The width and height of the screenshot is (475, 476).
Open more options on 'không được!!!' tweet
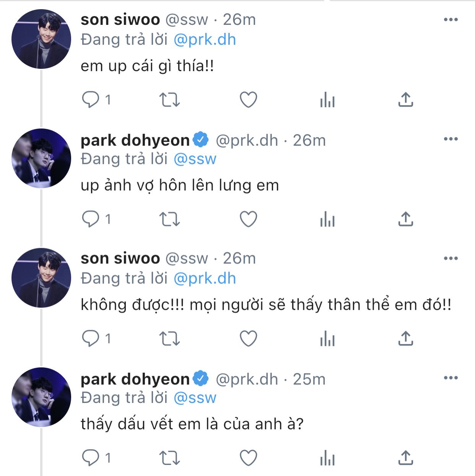451,258
